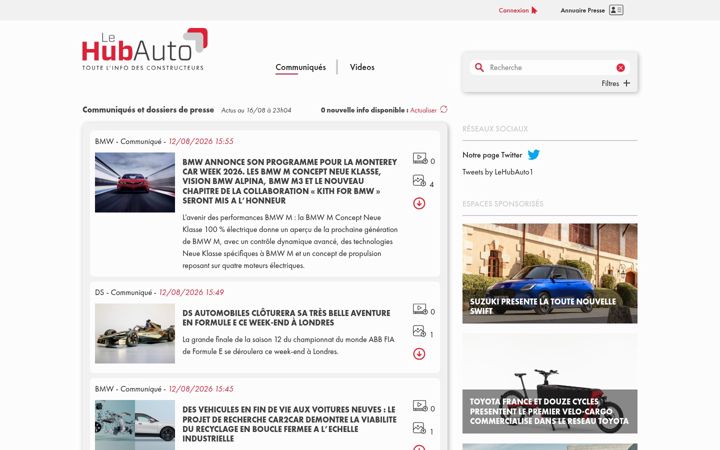Image resolution: width=720 pixels, height=450 pixels.
Task: Open the Notre page Twitter link
Action: [x=492, y=155]
